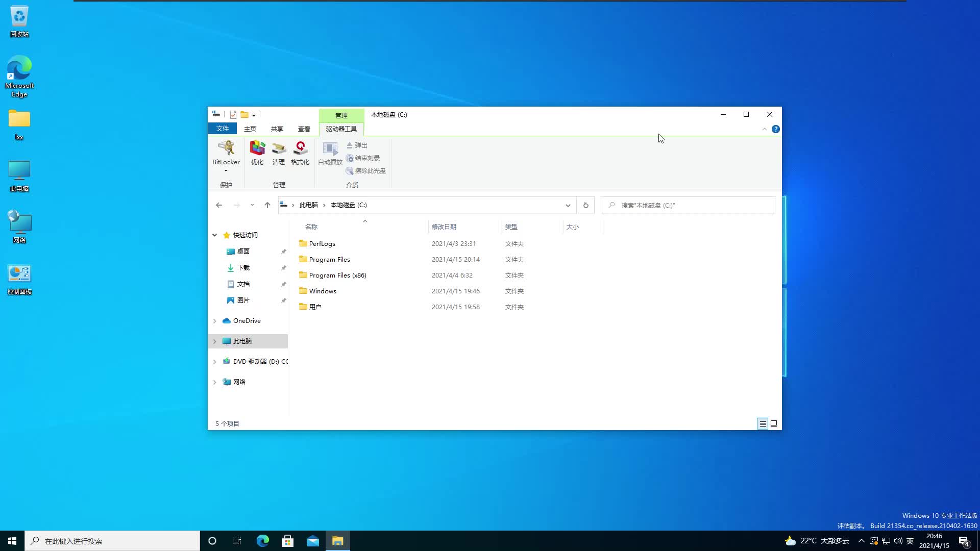The width and height of the screenshot is (980, 551).
Task: Expand the BitLocker dropdown arrow
Action: pos(226,171)
